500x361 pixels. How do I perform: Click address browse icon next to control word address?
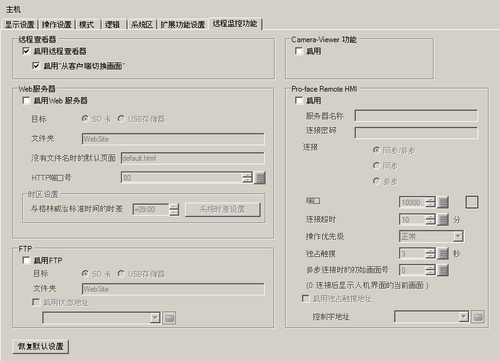click(478, 317)
